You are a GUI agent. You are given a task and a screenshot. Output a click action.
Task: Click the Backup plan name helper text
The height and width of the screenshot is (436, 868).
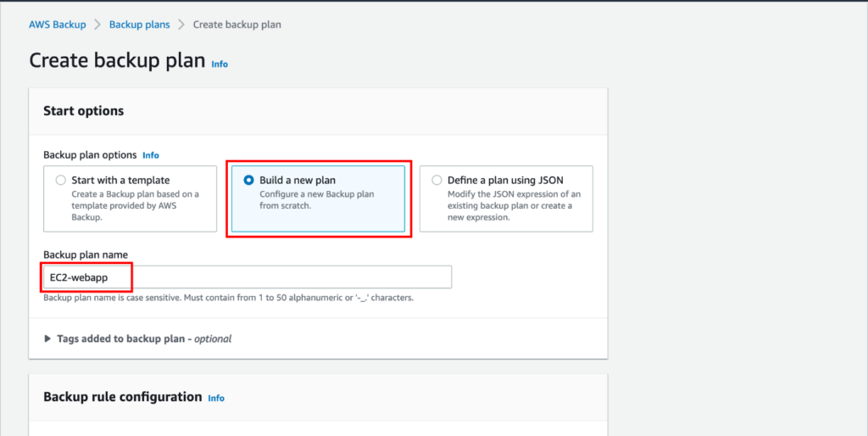click(229, 298)
